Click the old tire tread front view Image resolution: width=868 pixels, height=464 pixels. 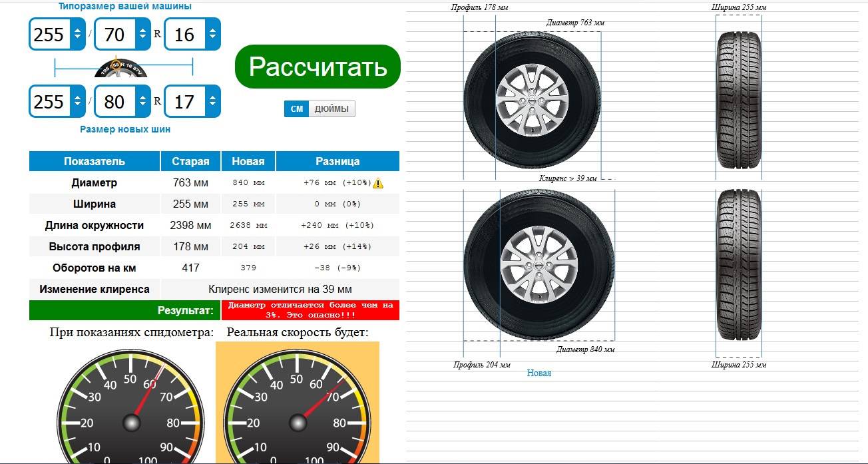pos(739,99)
